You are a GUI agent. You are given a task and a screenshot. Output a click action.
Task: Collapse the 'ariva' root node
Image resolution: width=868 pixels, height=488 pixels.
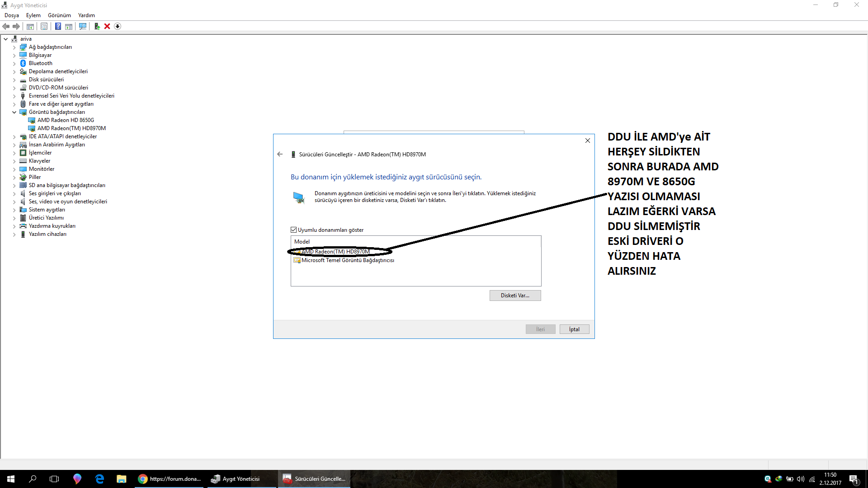click(5, 39)
